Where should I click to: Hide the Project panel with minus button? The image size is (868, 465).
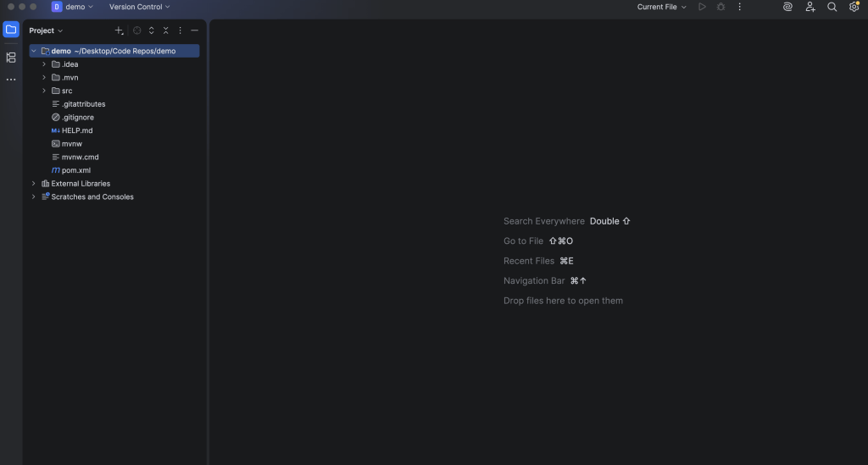point(194,30)
